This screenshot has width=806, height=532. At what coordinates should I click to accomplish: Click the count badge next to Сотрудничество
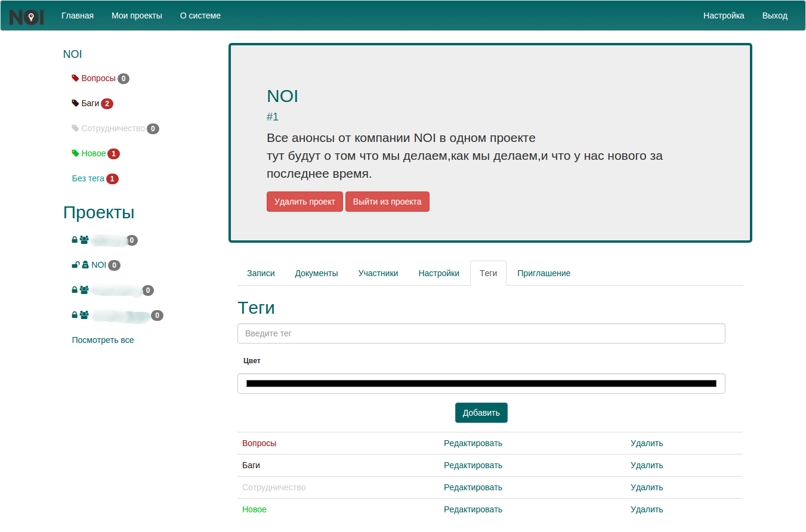[153, 129]
